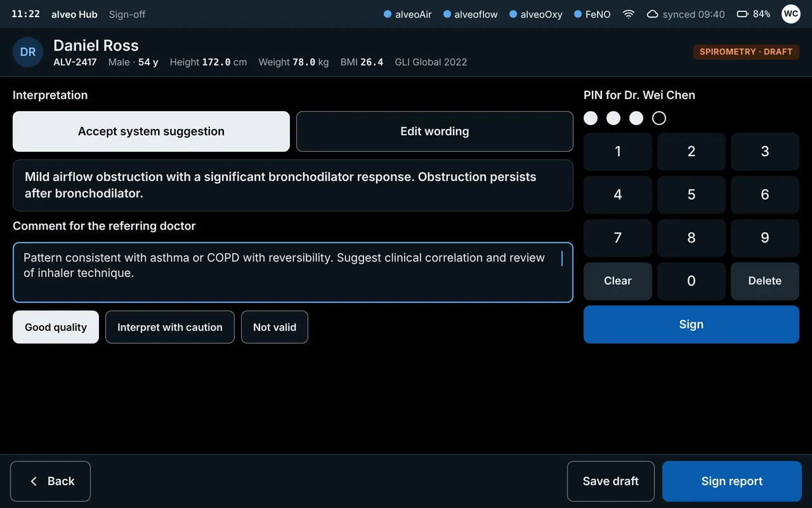Viewport: 812px width, 508px height.
Task: Mark the test as Good quality
Action: [56, 327]
